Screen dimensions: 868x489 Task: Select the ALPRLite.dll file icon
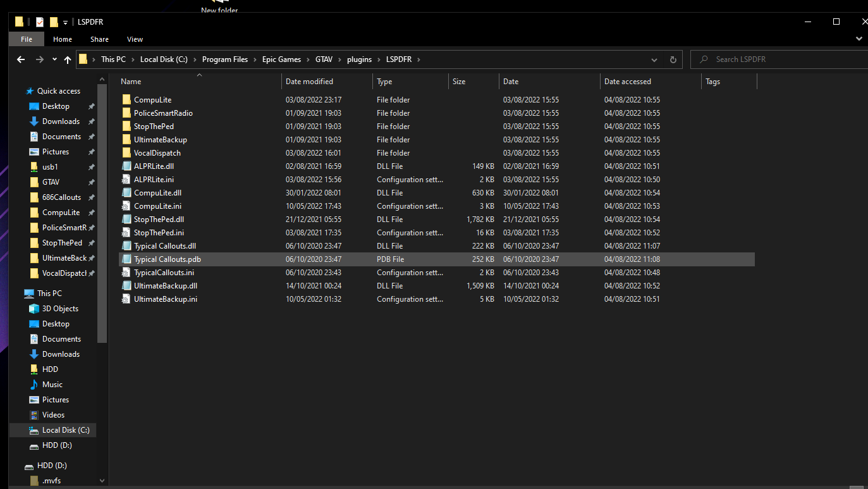[126, 166]
